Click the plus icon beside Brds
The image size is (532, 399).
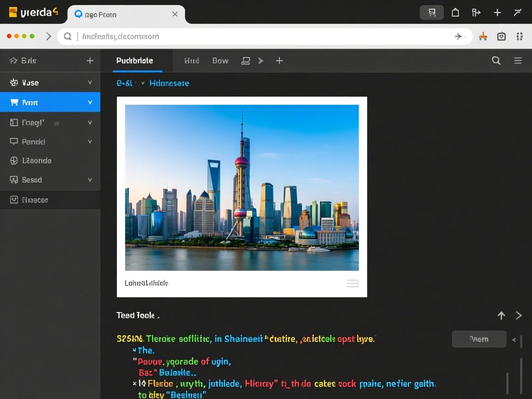90,60
